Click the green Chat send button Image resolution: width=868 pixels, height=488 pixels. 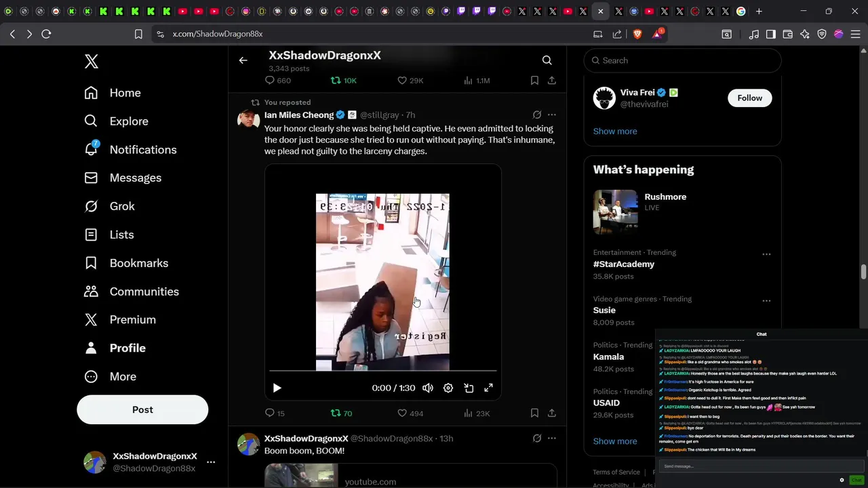(856, 480)
